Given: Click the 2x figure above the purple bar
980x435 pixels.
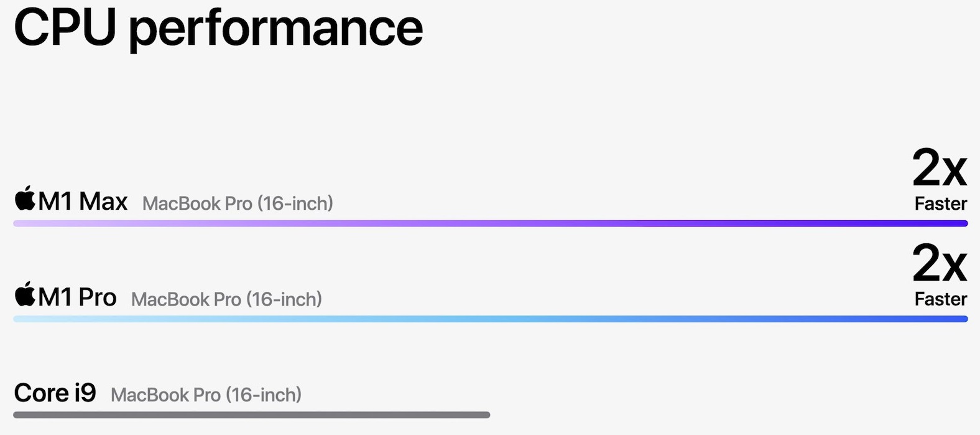Looking at the screenshot, I should pyautogui.click(x=940, y=168).
